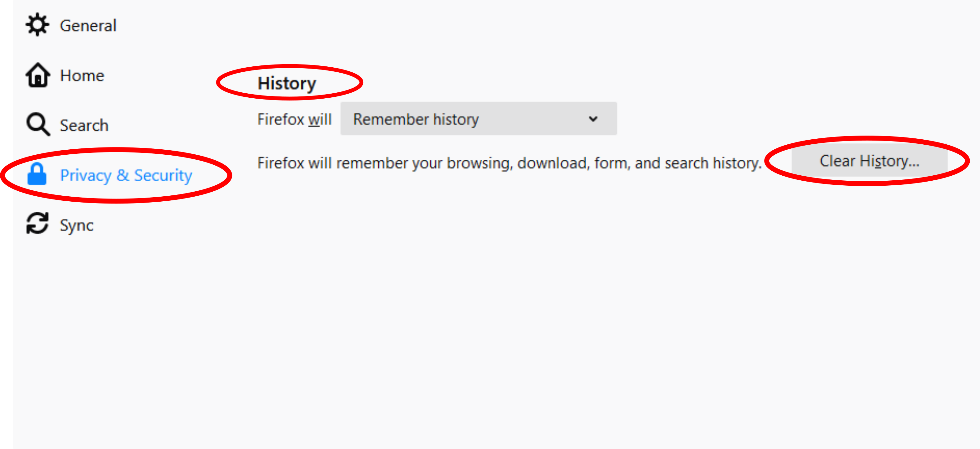Select the Privacy & Security label
Screen dimensions: 980x449
tap(126, 175)
